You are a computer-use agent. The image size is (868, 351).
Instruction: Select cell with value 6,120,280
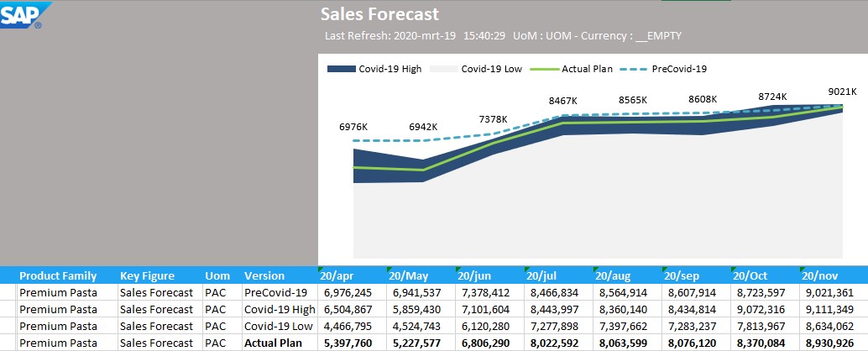[489, 326]
